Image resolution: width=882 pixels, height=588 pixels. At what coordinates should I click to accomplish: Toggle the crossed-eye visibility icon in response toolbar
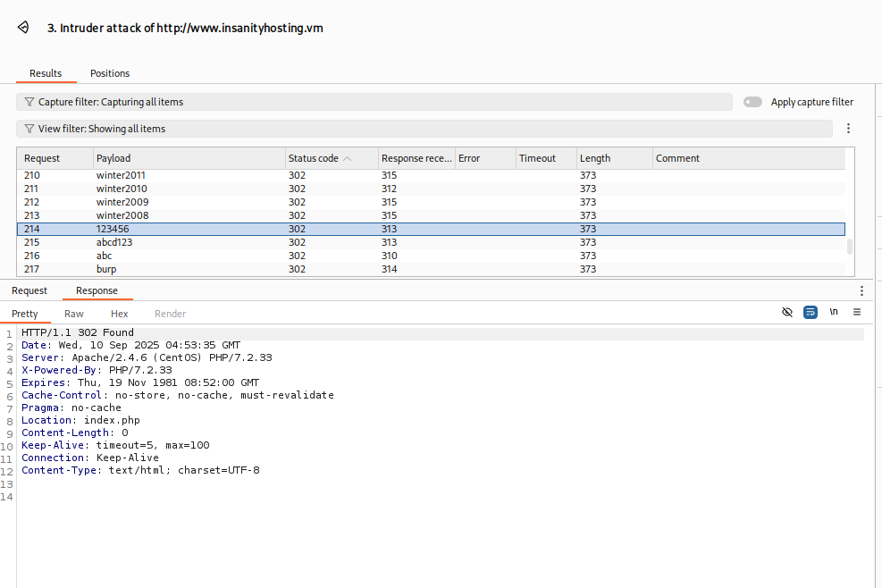787,313
